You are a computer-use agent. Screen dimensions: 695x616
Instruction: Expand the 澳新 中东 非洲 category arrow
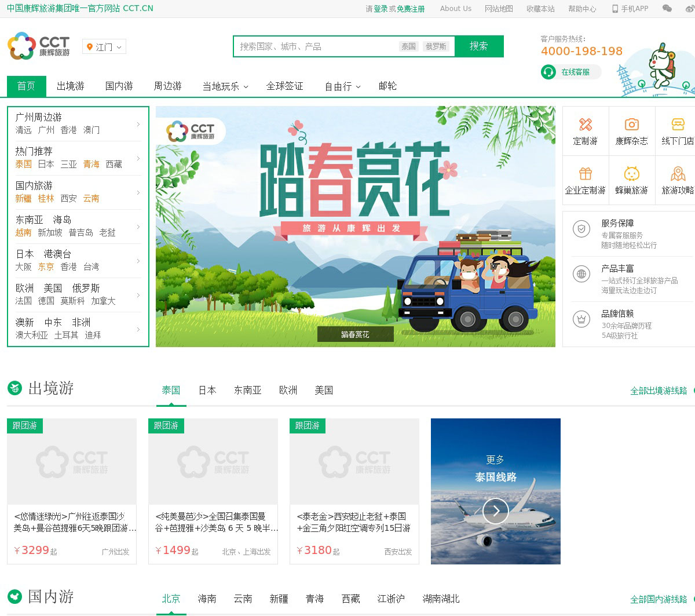point(138,329)
